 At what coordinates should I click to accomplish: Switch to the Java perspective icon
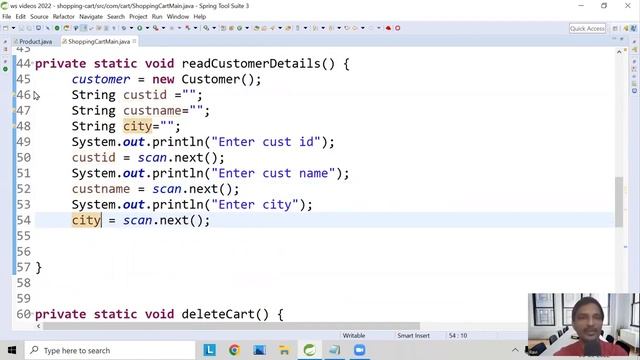(x=626, y=28)
